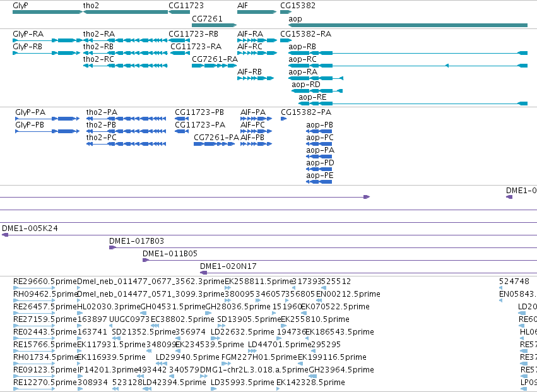Click the 524748 EST label

point(514,282)
